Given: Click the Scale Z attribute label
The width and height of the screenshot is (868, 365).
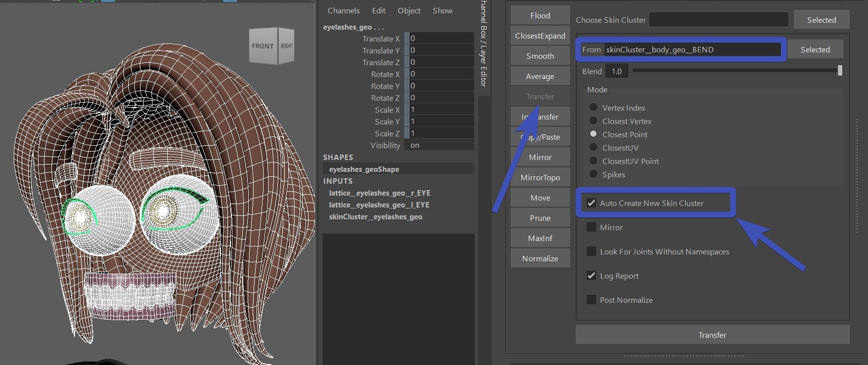Looking at the screenshot, I should (x=387, y=133).
